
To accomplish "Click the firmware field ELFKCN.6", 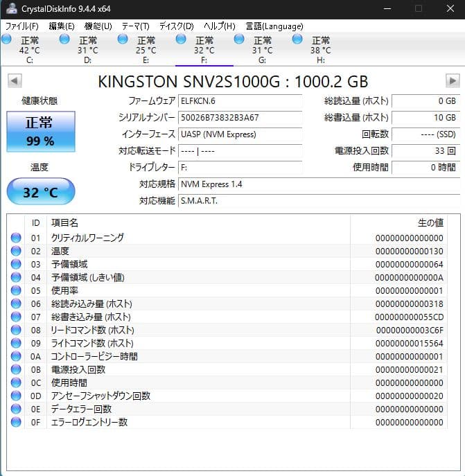I will [240, 101].
